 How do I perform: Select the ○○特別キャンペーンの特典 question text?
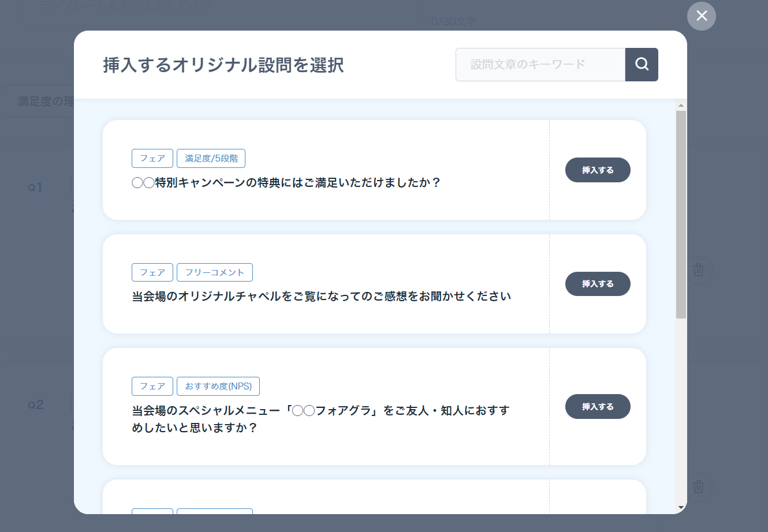pyautogui.click(x=286, y=183)
